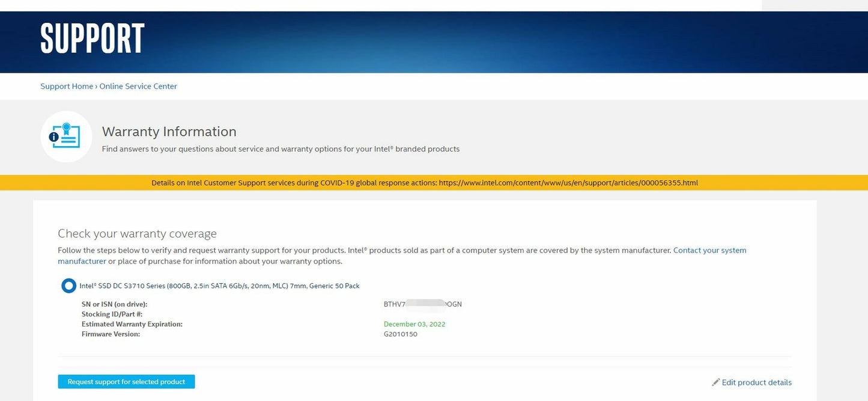Image resolution: width=868 pixels, height=401 pixels.
Task: Open the Support Home breadcrumb link
Action: point(67,87)
